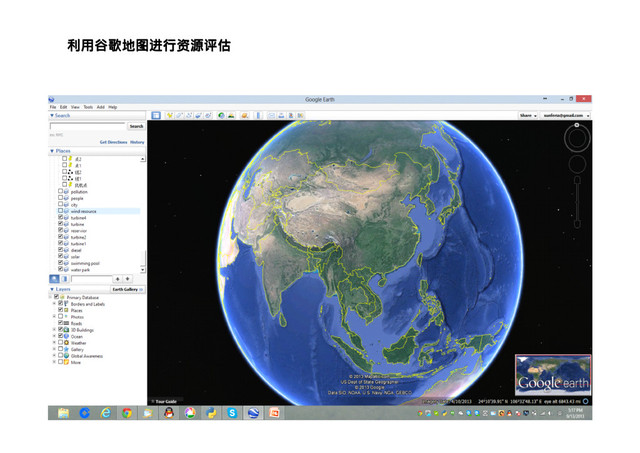Viewport: 640px width, 453px height.
Task: Click the History link
Action: pos(137,142)
